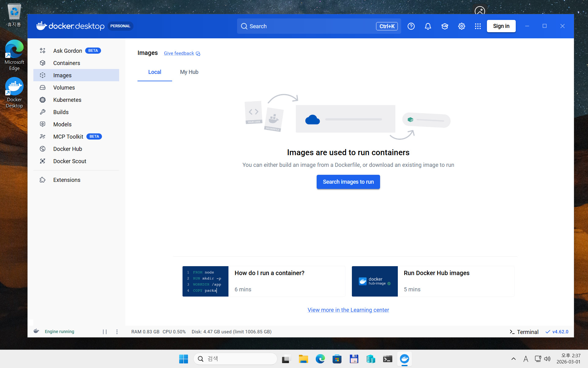
Task: Click CPU 0.50% status entry
Action: (174, 332)
